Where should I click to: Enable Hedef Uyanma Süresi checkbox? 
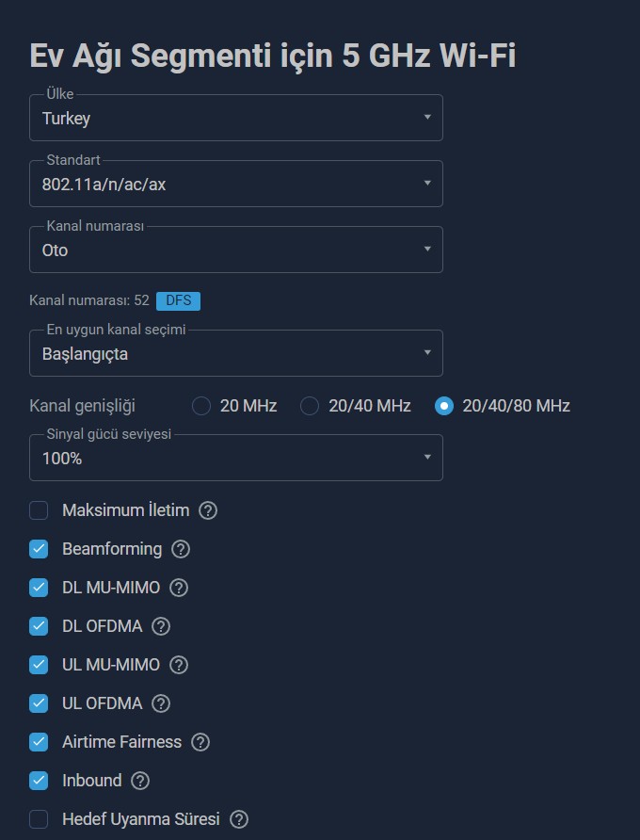39,819
